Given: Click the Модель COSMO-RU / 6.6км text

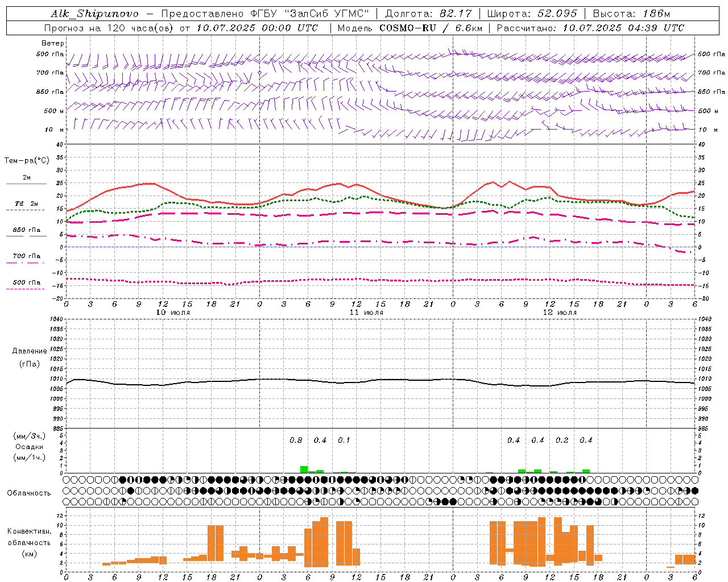Looking at the screenshot, I should (409, 28).
